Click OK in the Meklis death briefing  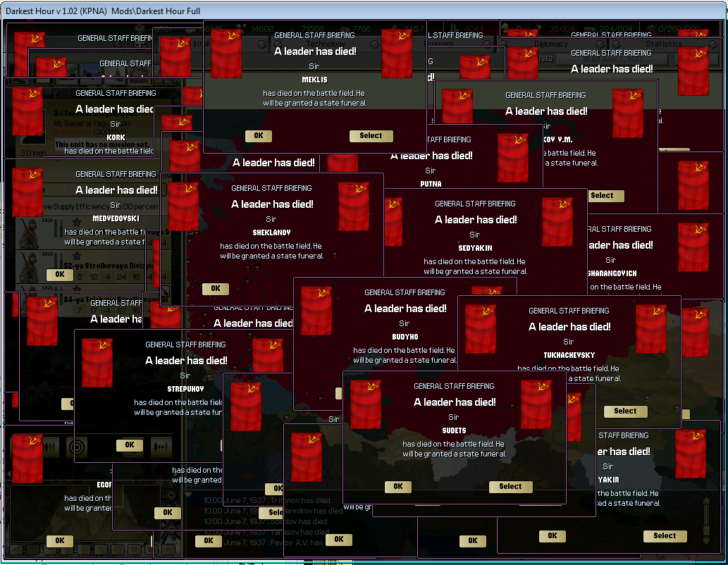tap(259, 135)
